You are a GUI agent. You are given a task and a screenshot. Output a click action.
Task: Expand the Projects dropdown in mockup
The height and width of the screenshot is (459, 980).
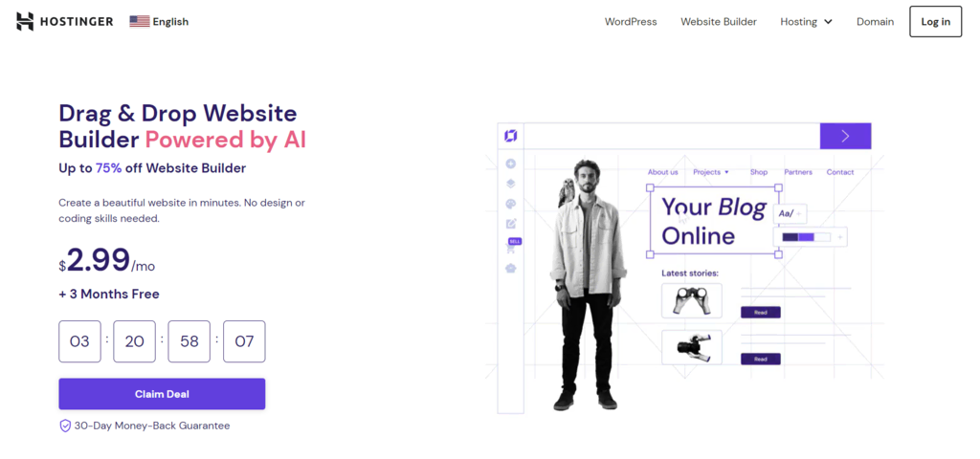[711, 172]
